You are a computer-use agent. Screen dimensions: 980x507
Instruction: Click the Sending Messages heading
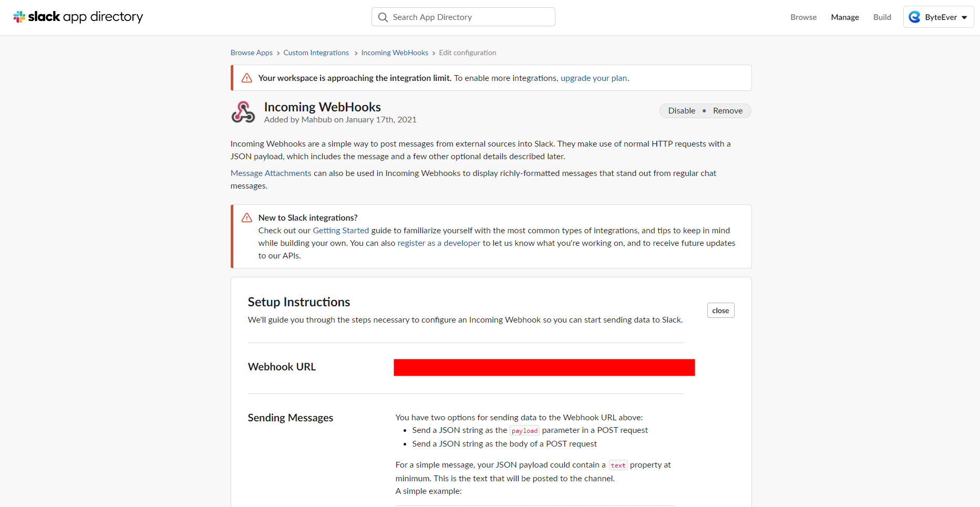[x=291, y=418]
